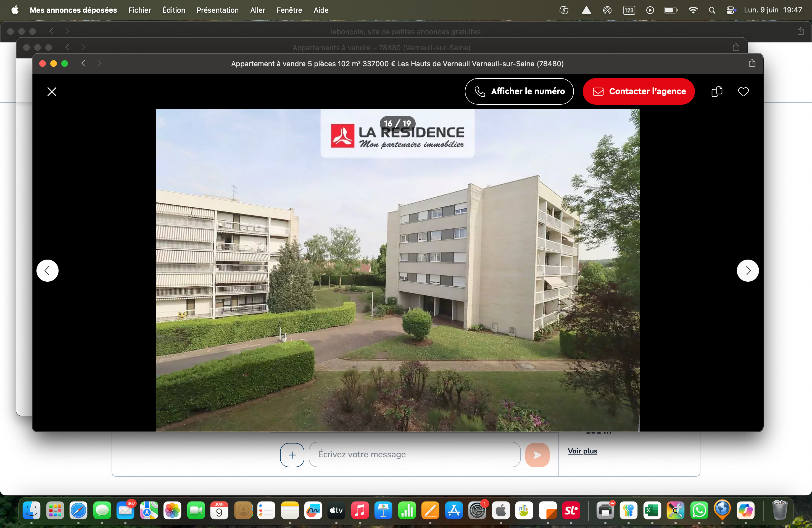The width and height of the screenshot is (812, 528).
Task: Open the Apple menu
Action: tap(15, 10)
